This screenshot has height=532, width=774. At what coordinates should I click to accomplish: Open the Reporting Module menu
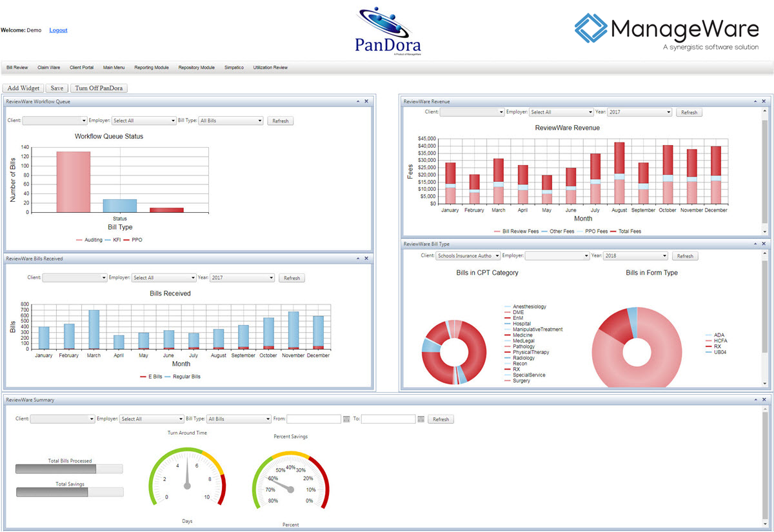click(152, 68)
